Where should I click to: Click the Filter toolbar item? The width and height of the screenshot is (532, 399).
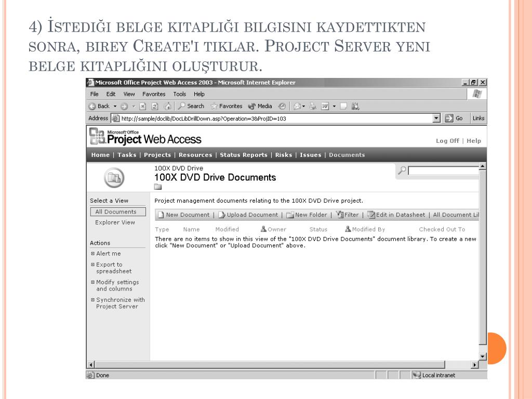click(x=347, y=215)
